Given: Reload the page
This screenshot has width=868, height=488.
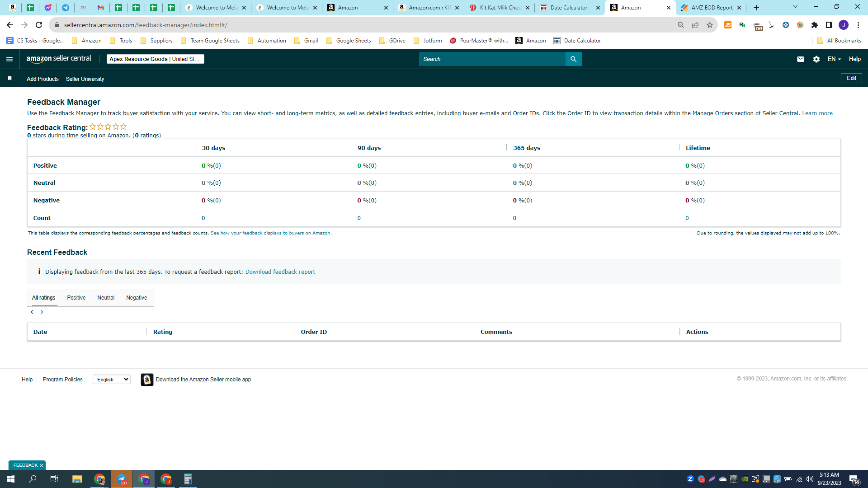Looking at the screenshot, I should 39,25.
